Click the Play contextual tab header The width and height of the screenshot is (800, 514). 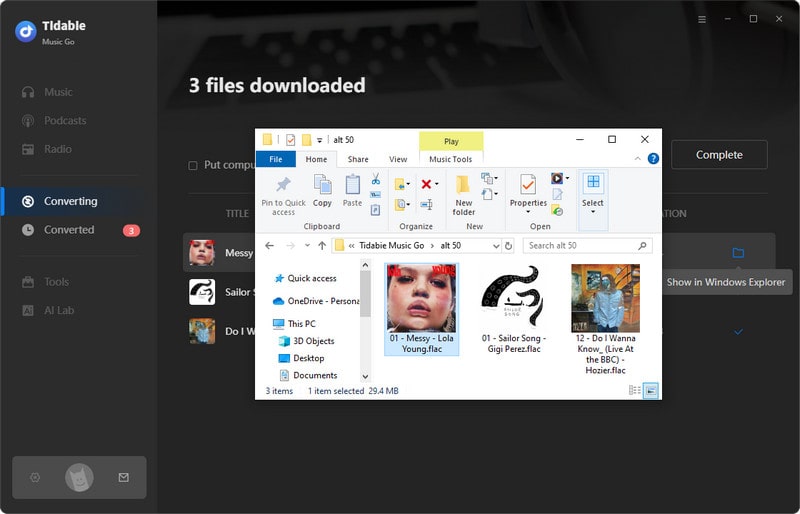coord(451,141)
